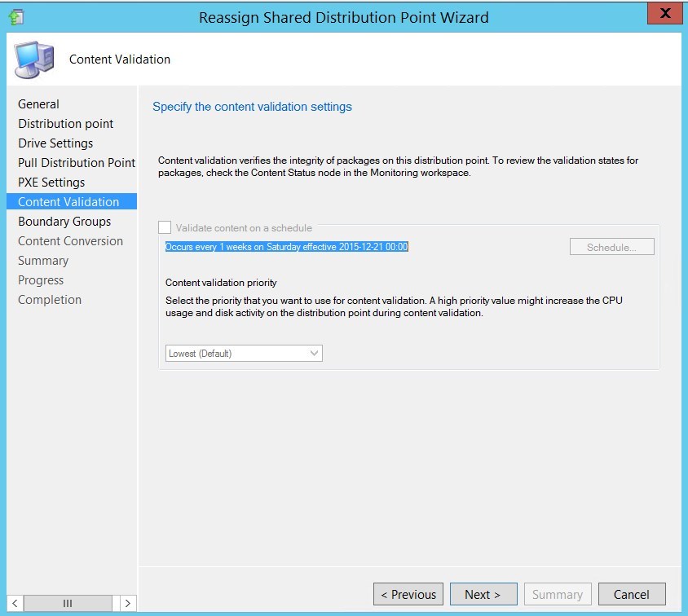Open the PXE Settings page
This screenshot has height=616, width=688.
pos(52,183)
